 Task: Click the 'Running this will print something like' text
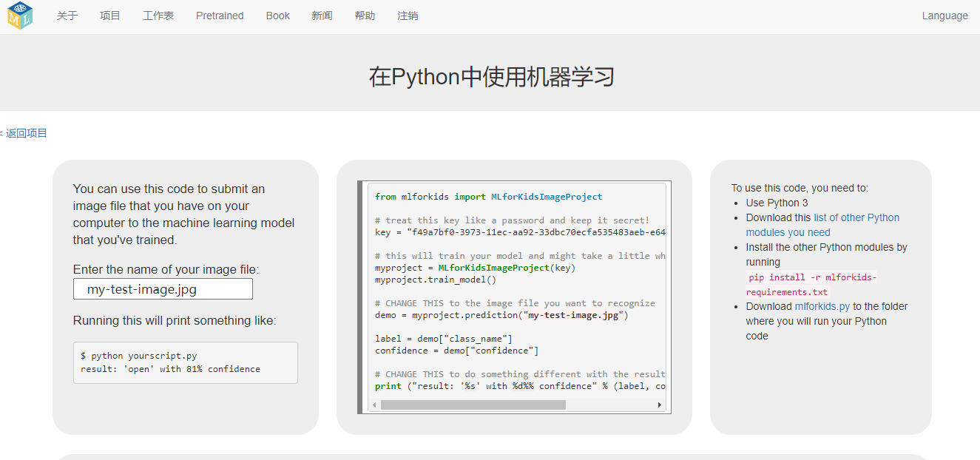tap(175, 320)
